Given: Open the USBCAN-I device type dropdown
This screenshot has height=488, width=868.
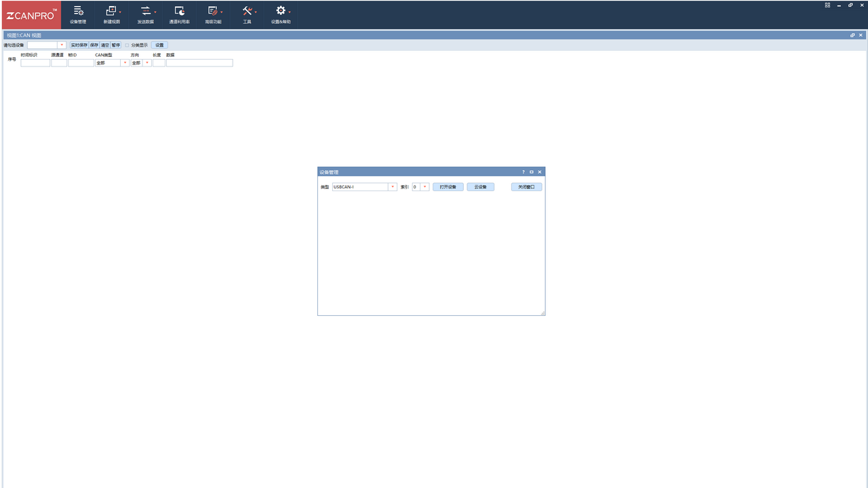Looking at the screenshot, I should point(392,187).
